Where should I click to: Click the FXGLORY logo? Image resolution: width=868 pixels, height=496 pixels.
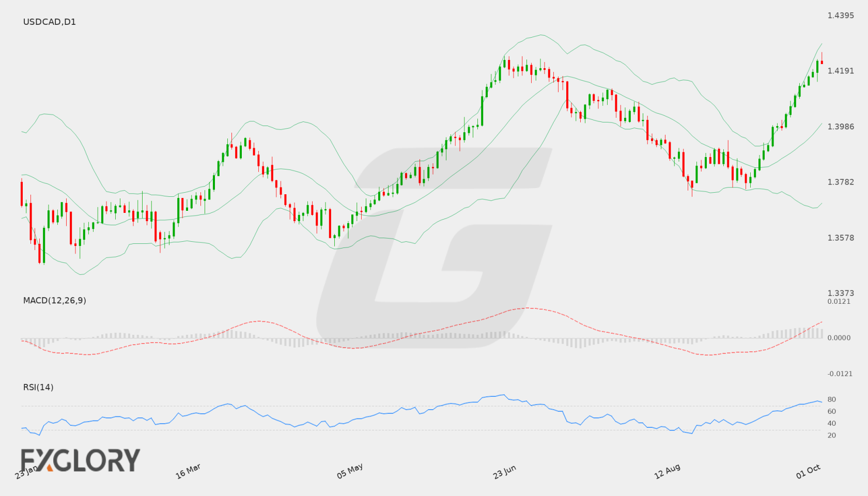(x=80, y=460)
